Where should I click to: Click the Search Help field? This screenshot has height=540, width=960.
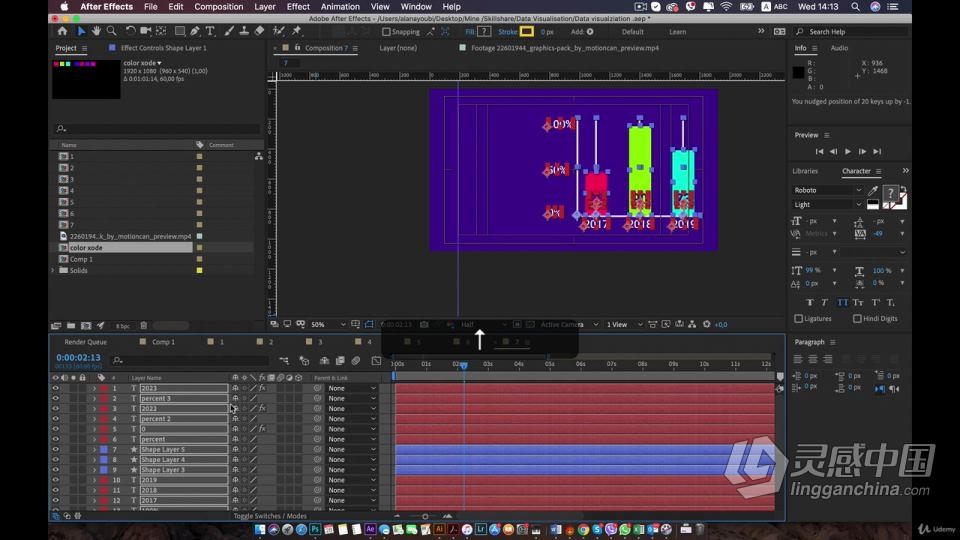[852, 32]
